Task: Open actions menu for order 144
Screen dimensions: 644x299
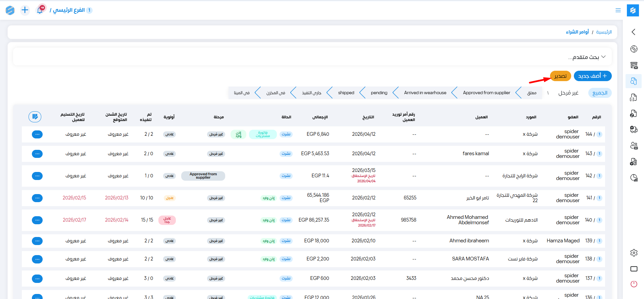Action: [37, 134]
